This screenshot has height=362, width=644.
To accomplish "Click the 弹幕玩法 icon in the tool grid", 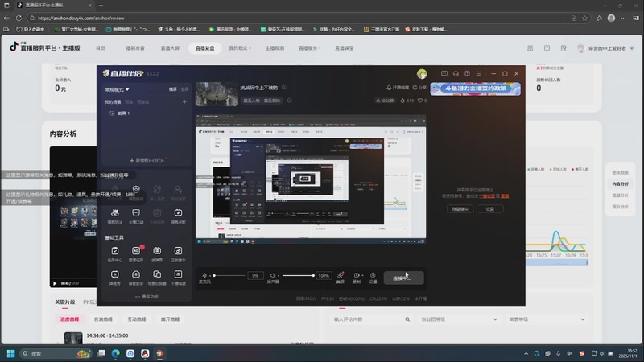I will pyautogui.click(x=114, y=212).
